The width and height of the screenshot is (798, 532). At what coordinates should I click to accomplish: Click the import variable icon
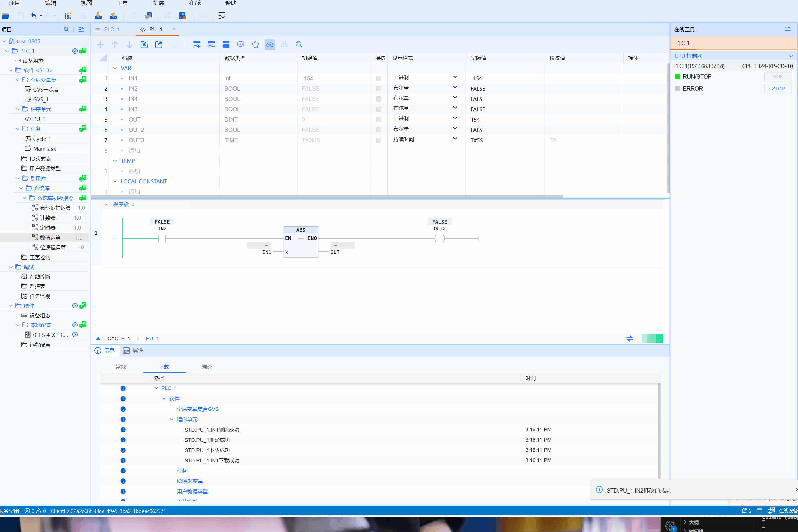pos(144,44)
